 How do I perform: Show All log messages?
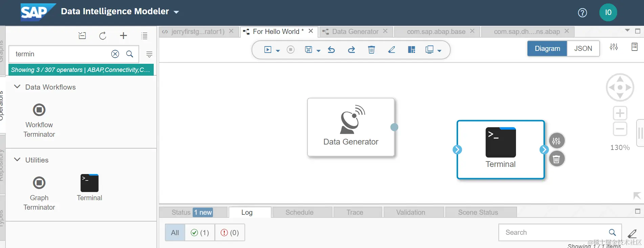click(175, 232)
